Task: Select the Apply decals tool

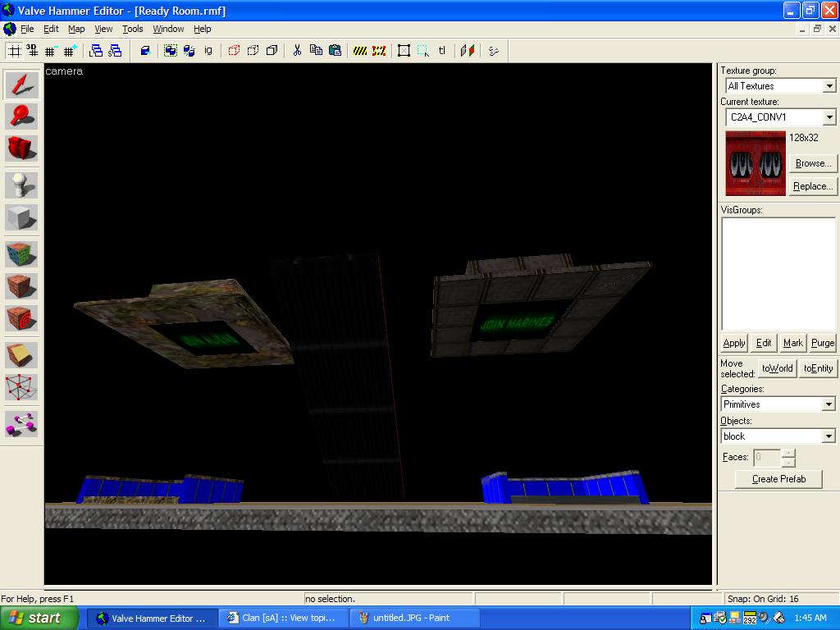Action: [x=21, y=318]
